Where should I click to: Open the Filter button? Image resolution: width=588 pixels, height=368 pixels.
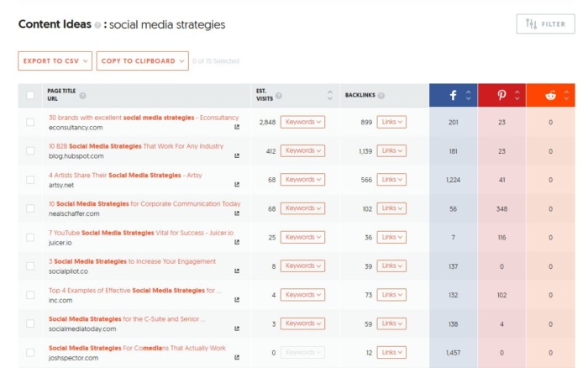(x=546, y=24)
